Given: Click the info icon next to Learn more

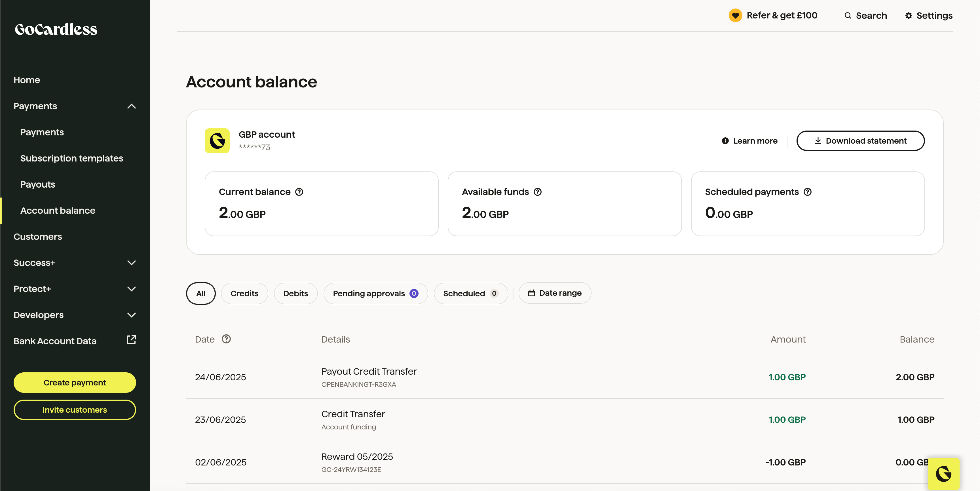Looking at the screenshot, I should (x=725, y=141).
